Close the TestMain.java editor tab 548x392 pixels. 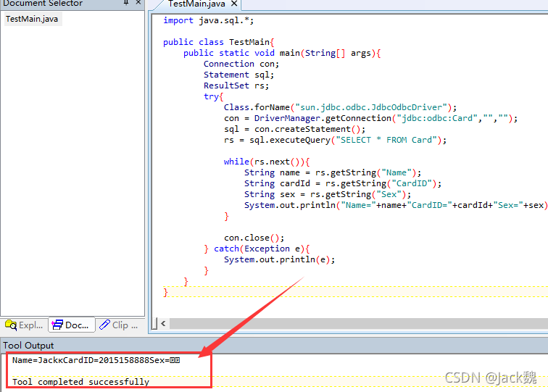pos(234,4)
